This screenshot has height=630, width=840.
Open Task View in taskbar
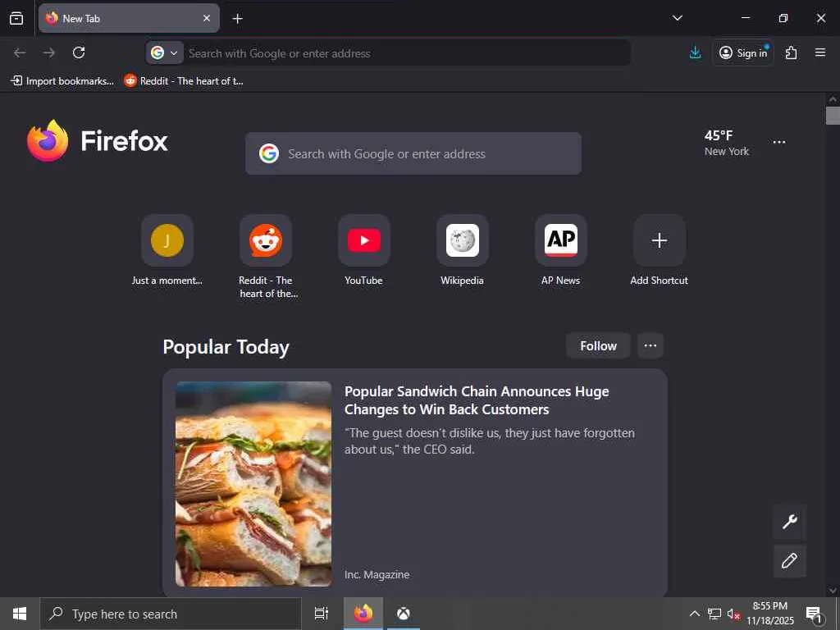[x=322, y=614]
